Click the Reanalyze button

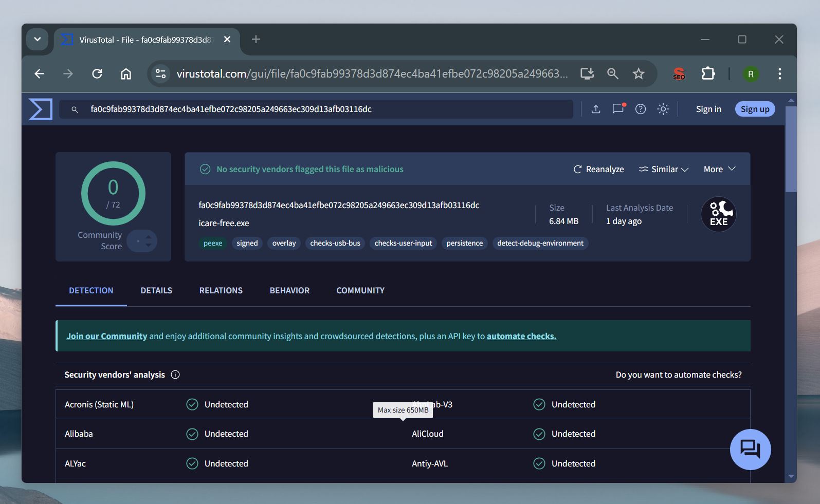(x=598, y=169)
